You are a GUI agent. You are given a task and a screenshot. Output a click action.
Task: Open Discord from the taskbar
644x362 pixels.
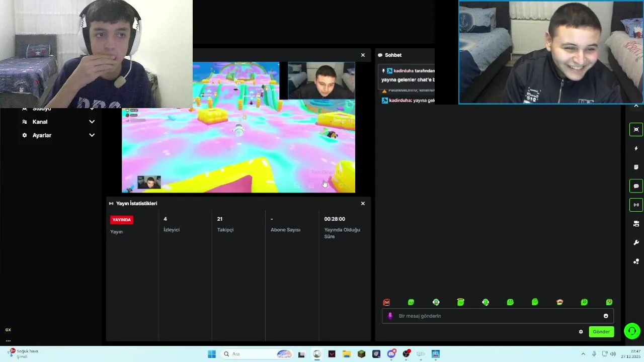click(x=391, y=354)
